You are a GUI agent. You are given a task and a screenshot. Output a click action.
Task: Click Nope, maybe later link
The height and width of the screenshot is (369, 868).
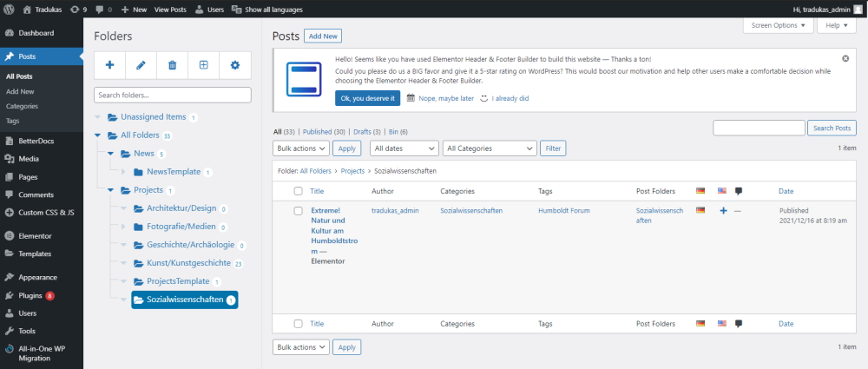(446, 98)
